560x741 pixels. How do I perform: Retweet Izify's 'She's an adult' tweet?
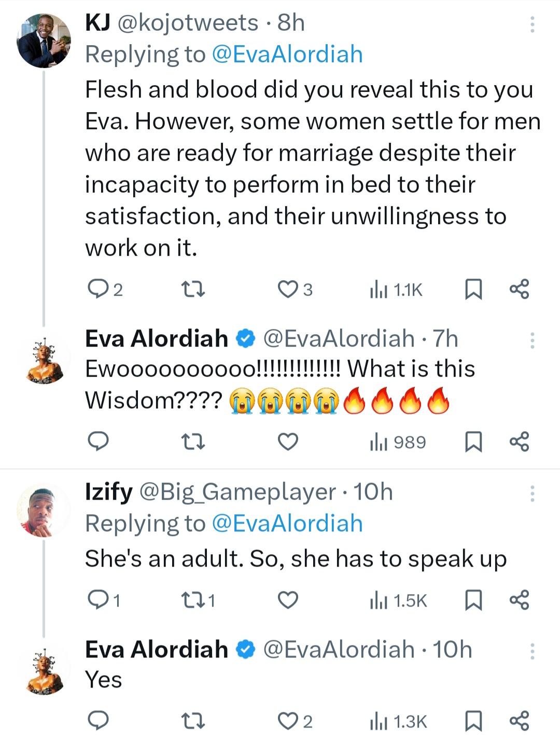193,600
